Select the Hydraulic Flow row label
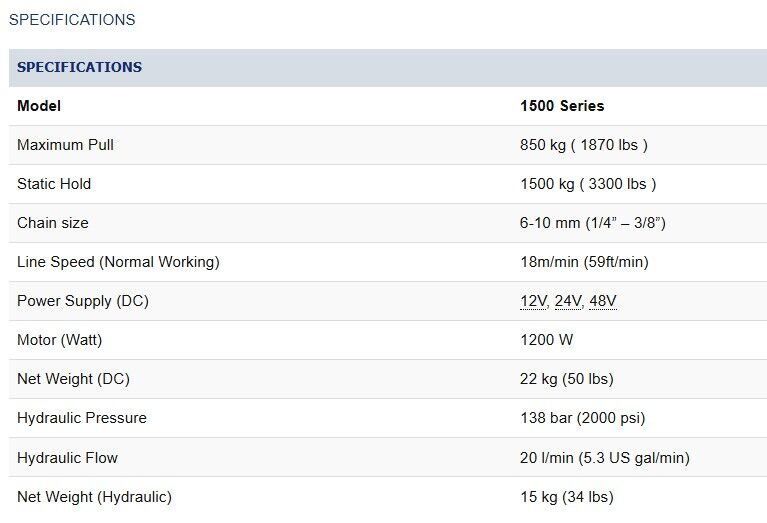Image resolution: width=767 pixels, height=523 pixels. (x=67, y=458)
